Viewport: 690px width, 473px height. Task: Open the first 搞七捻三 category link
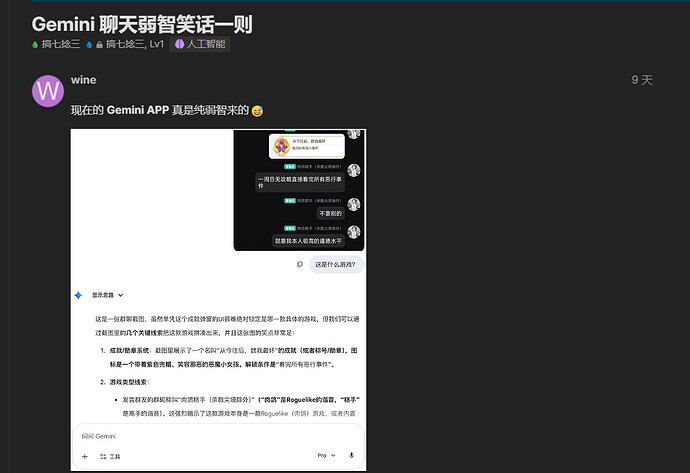pyautogui.click(x=56, y=44)
